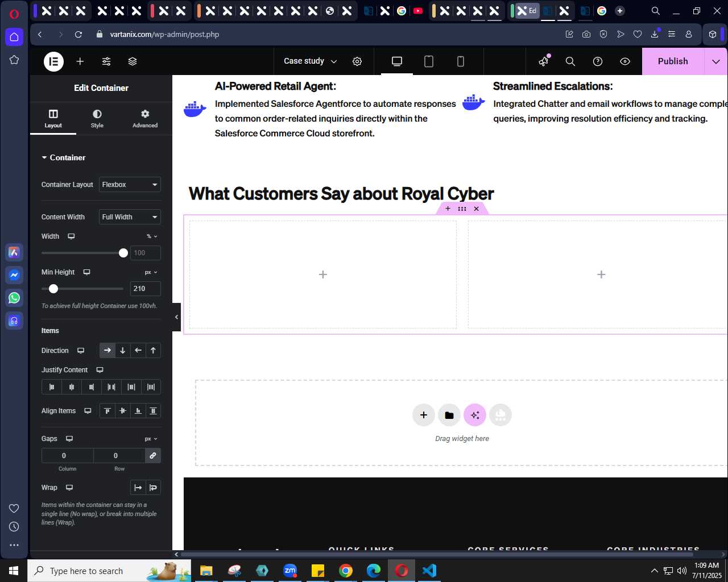Click the container drag handle dots
728x582 pixels.
[x=462, y=209]
